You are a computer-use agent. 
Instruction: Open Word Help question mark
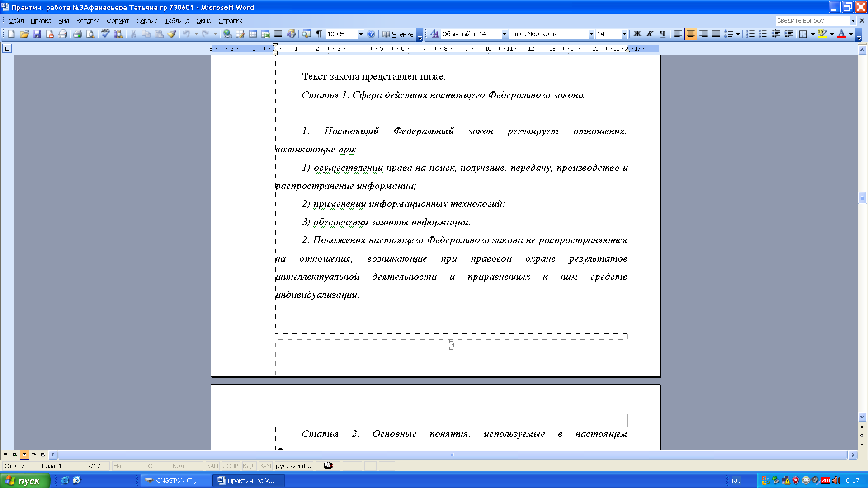[371, 34]
